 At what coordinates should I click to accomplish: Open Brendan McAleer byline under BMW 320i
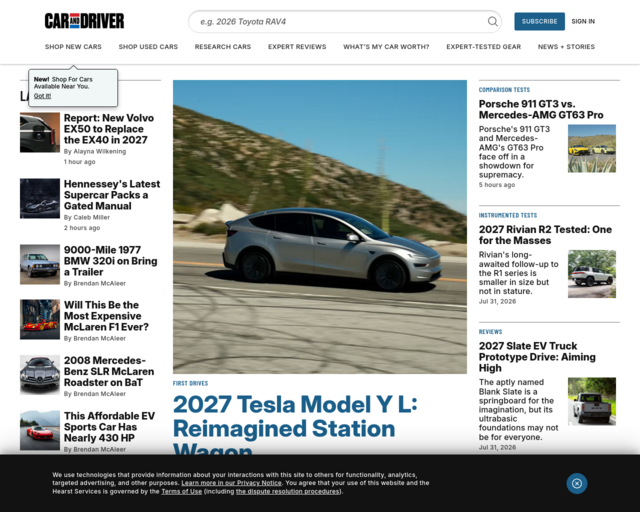coord(100,283)
